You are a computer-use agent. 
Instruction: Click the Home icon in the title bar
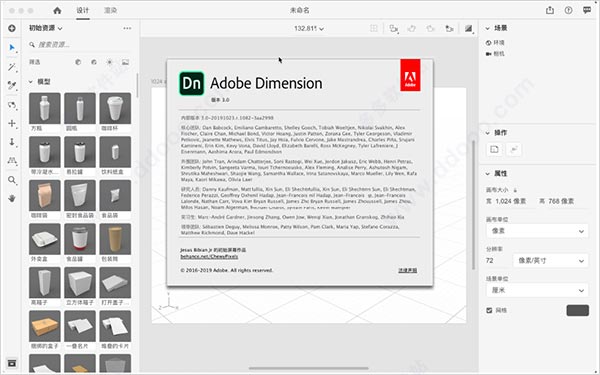(x=57, y=10)
